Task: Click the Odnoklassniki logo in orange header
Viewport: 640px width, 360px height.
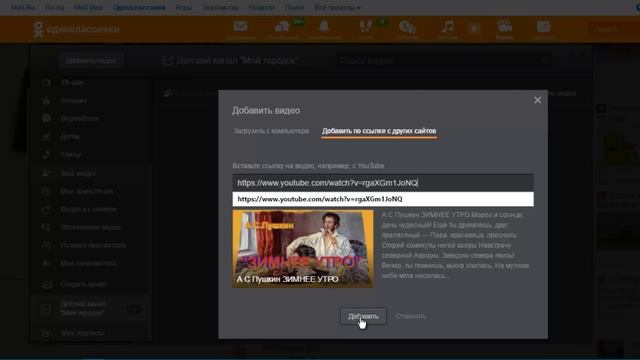Action: pyautogui.click(x=77, y=29)
